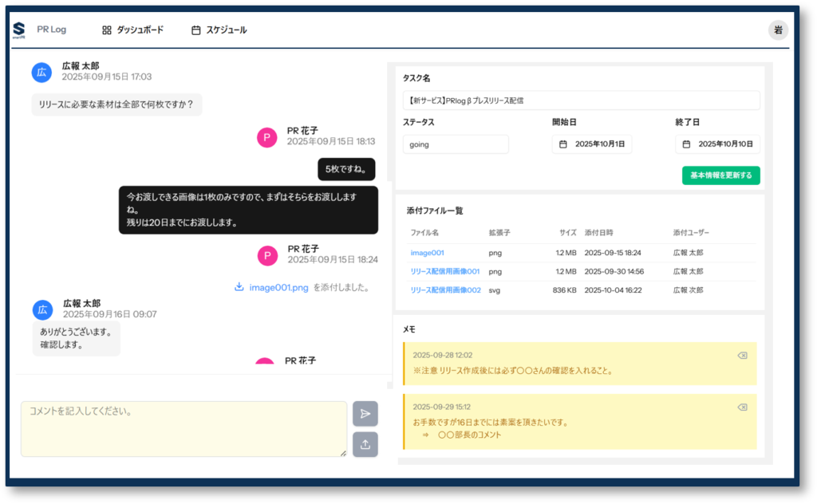The image size is (817, 504).
Task: Click the user avatar 岩 icon
Action: [778, 30]
